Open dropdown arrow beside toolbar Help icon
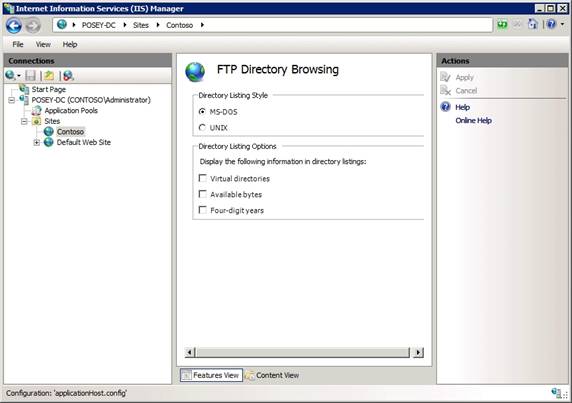 pyautogui.click(x=562, y=25)
